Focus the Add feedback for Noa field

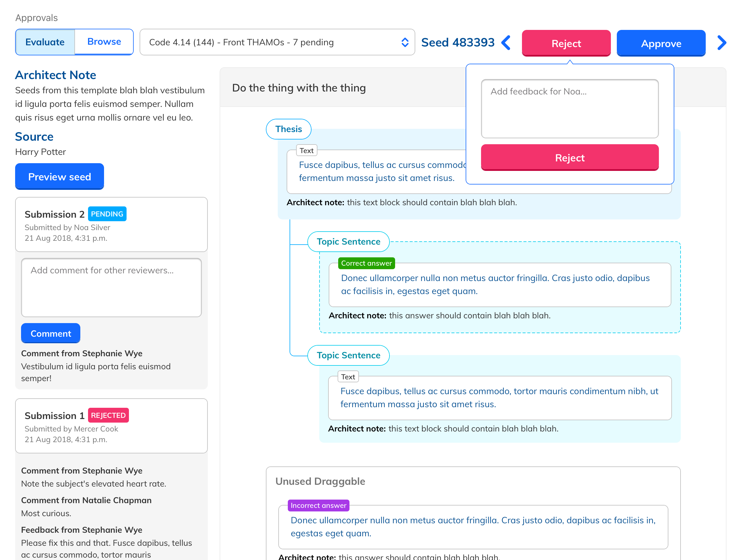point(569,109)
